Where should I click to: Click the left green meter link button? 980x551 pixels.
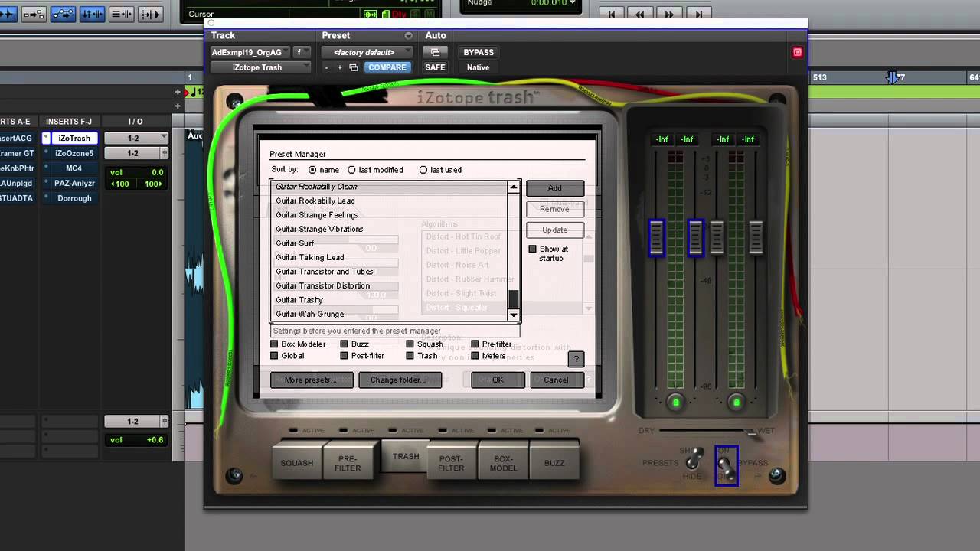tap(675, 402)
